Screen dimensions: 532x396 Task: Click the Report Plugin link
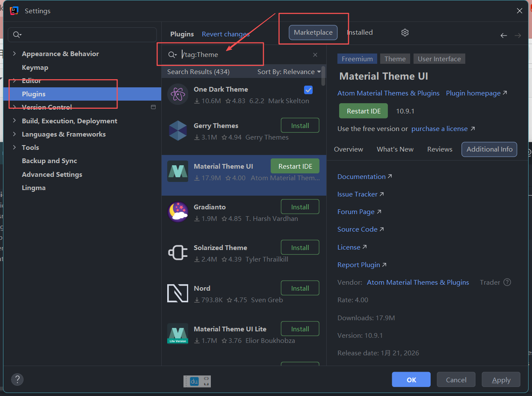(x=362, y=265)
